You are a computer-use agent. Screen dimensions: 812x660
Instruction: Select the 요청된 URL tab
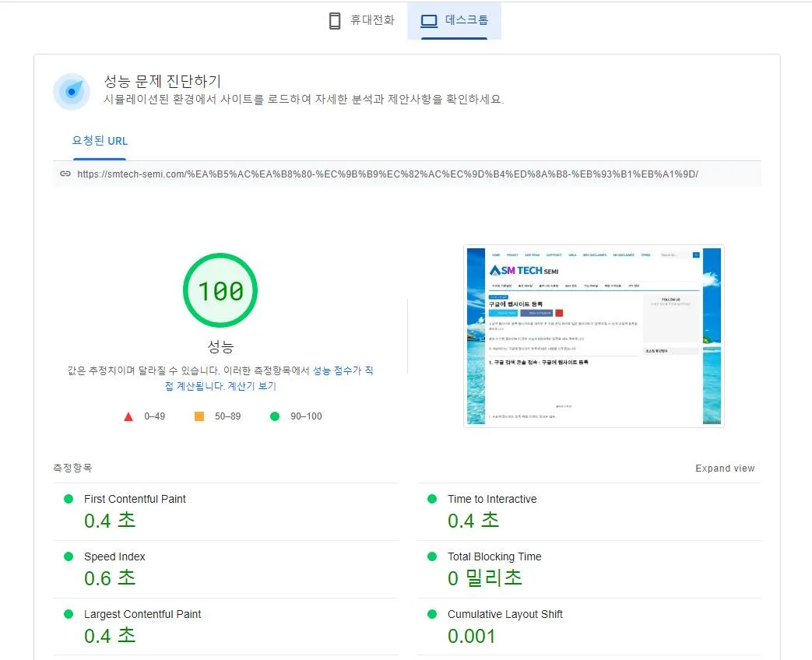100,140
